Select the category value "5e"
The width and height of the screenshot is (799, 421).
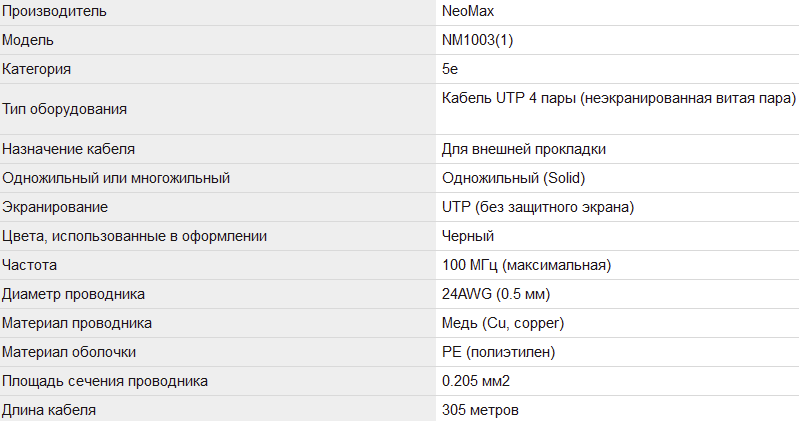click(x=450, y=70)
